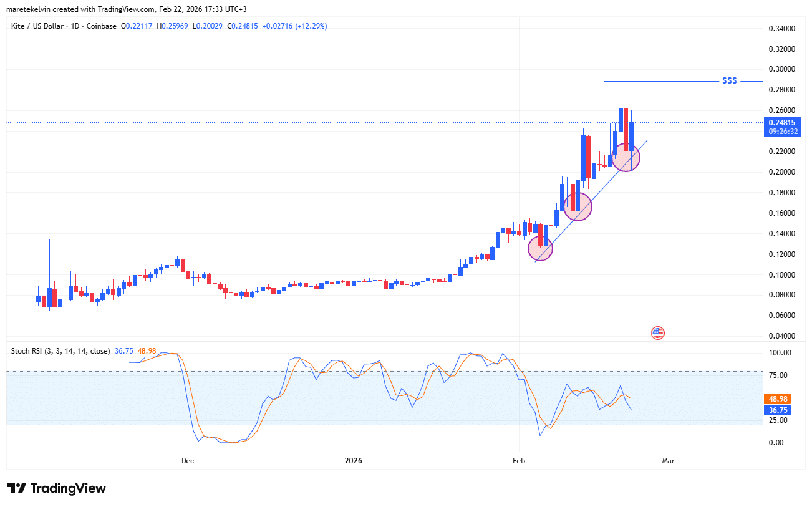Click the '2026' label on the time axis
The image size is (812, 507).
point(354,461)
